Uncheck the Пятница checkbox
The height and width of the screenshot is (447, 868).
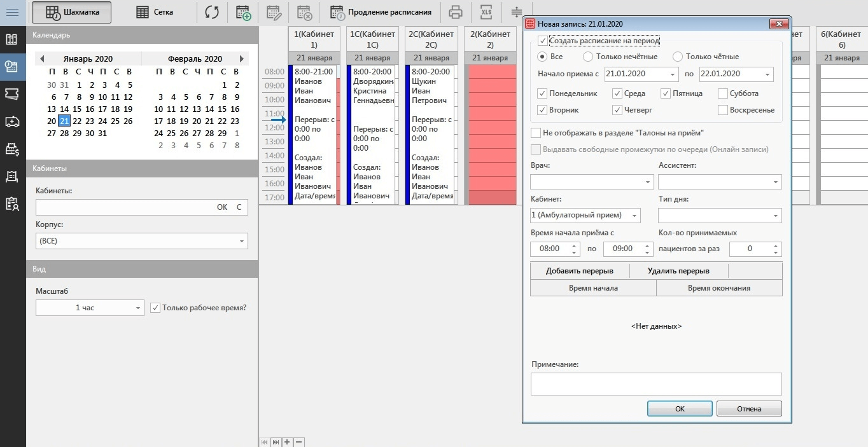click(x=666, y=93)
